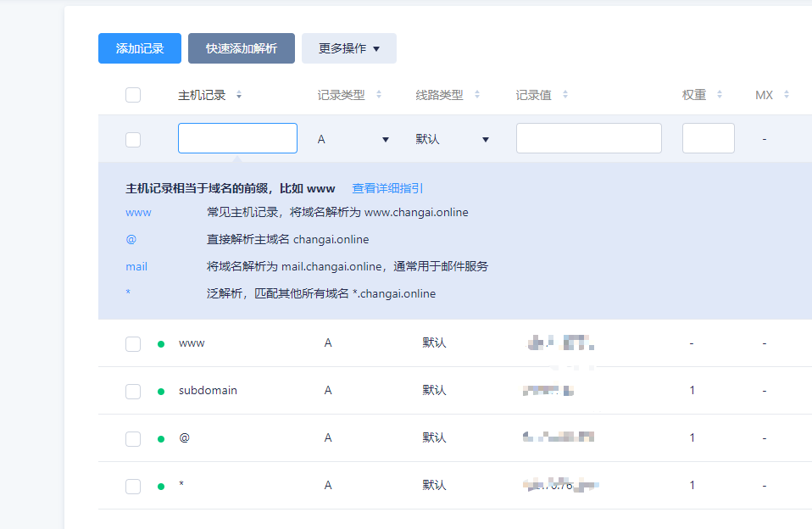Open the 查看详细指引 link
Viewport: 812px width, 529px height.
(x=387, y=188)
